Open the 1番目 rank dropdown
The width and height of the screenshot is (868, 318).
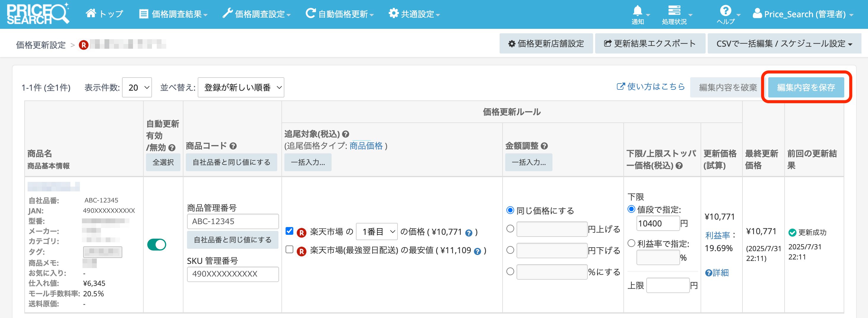(x=376, y=232)
